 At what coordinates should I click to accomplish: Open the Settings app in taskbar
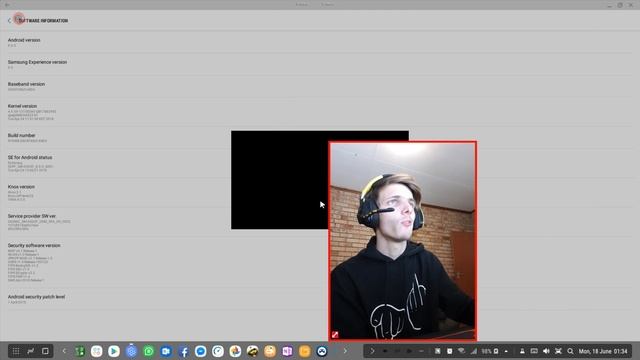(x=131, y=351)
